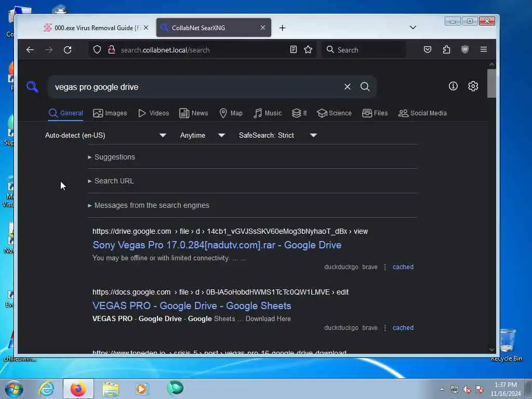Click the muted volume tray icon
Screen dimensions: 532x399
467,390
